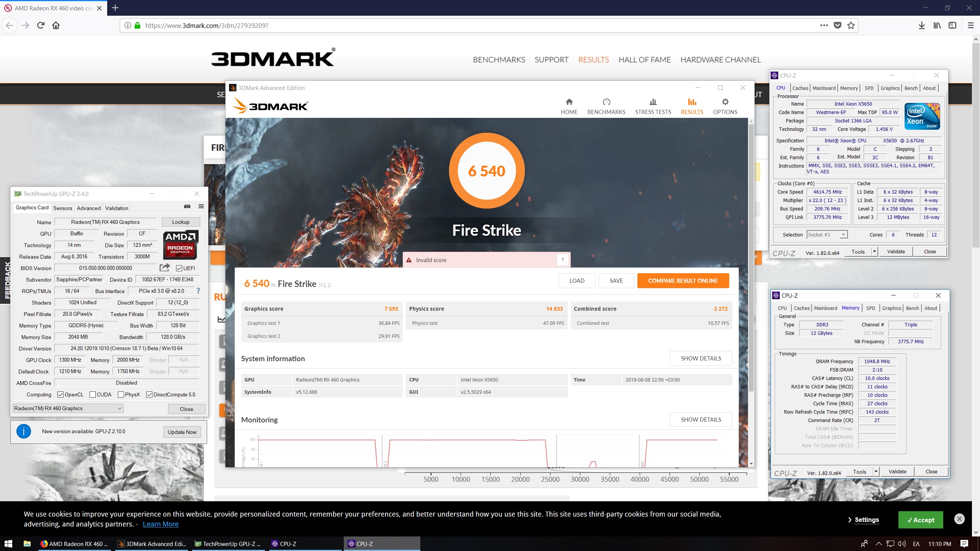The width and height of the screenshot is (980, 551).
Task: Toggle the PhysX checkbox in GPU-Z
Action: 121,395
